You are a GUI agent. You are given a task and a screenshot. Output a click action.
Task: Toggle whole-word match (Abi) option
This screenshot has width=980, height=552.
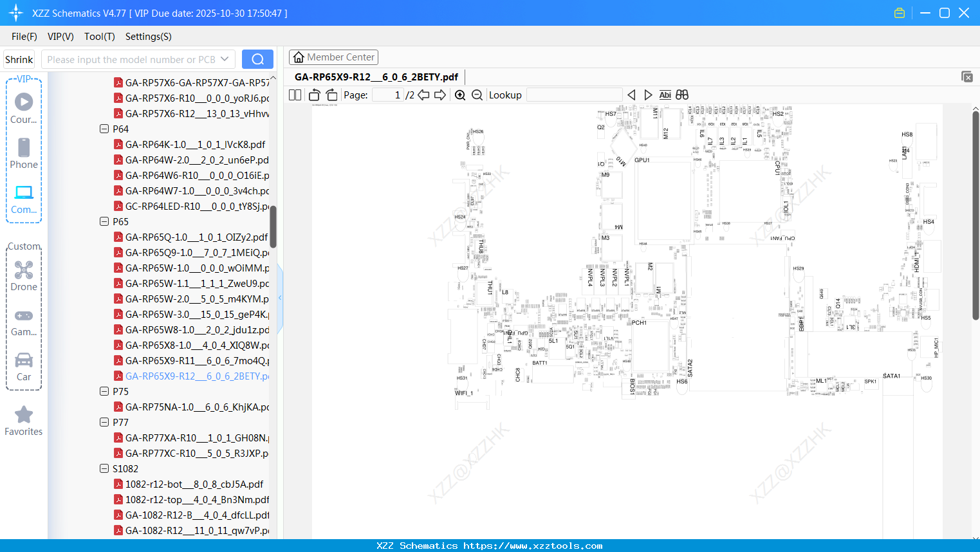pos(665,95)
